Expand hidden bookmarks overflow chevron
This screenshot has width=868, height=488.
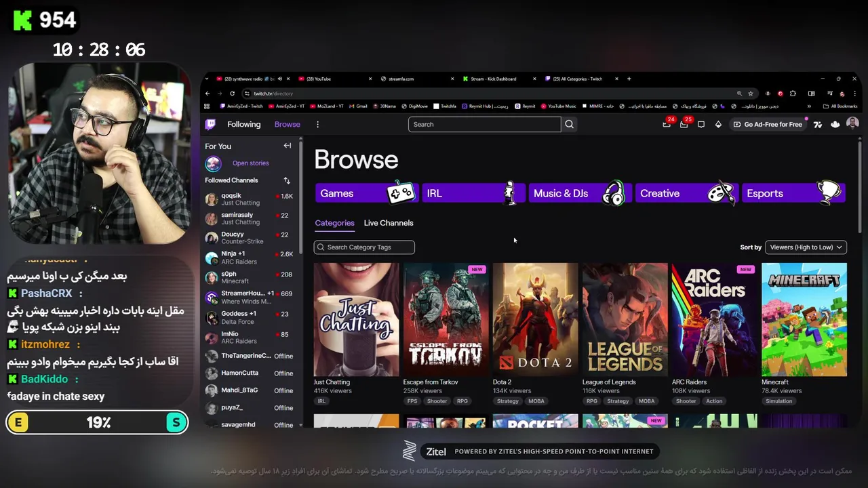[x=809, y=106]
